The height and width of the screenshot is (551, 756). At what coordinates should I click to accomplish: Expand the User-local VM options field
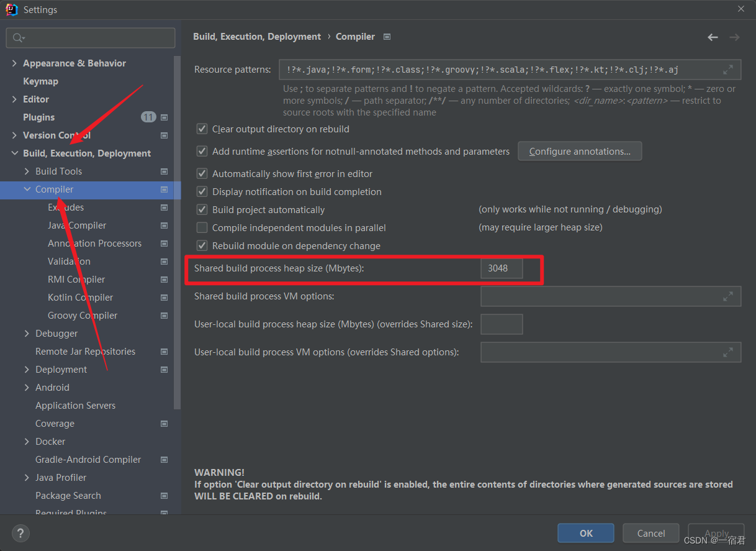tap(728, 352)
